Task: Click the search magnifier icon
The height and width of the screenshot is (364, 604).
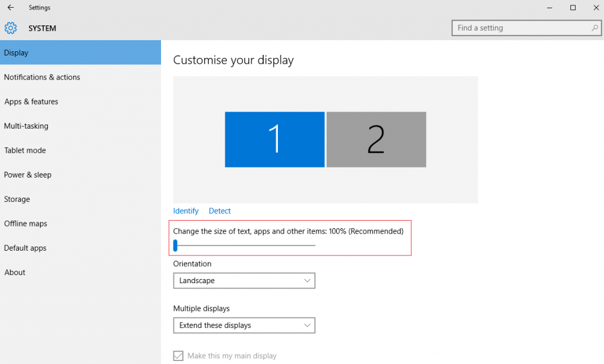Action: (x=595, y=28)
